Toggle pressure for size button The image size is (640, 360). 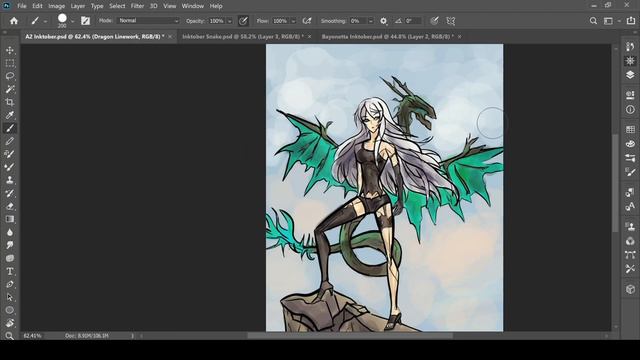click(434, 21)
